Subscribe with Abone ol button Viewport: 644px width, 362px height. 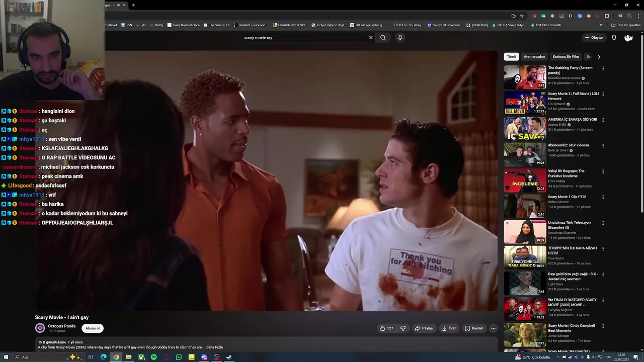[93, 328]
